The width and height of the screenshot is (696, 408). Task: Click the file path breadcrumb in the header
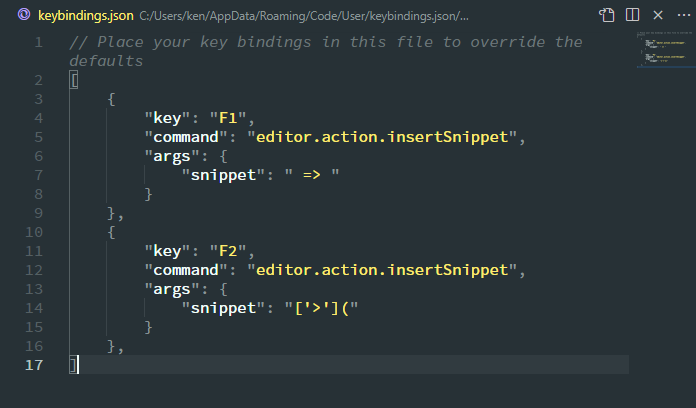pos(304,16)
